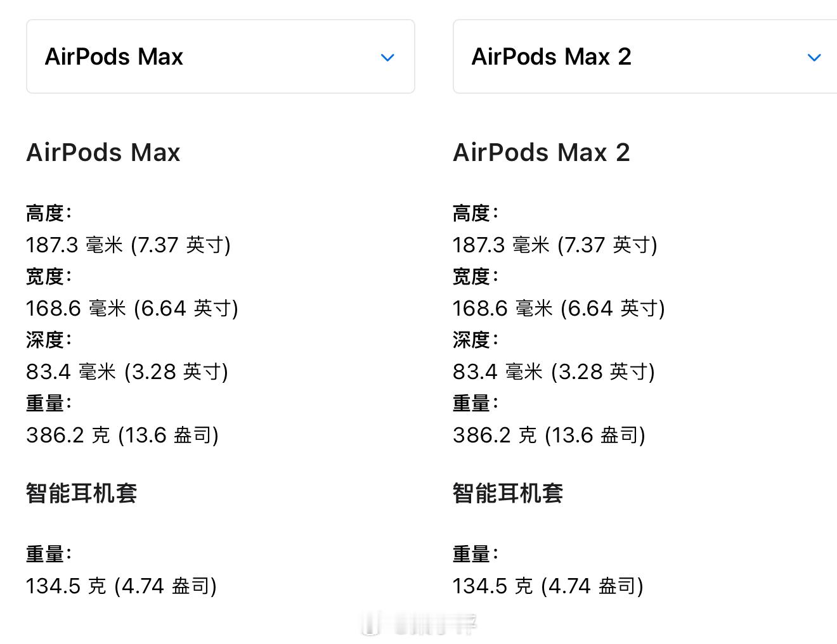Click the 智能耳机套 heading under AirPods Max 2
Image resolution: width=837 pixels, height=644 pixels.
click(x=508, y=493)
